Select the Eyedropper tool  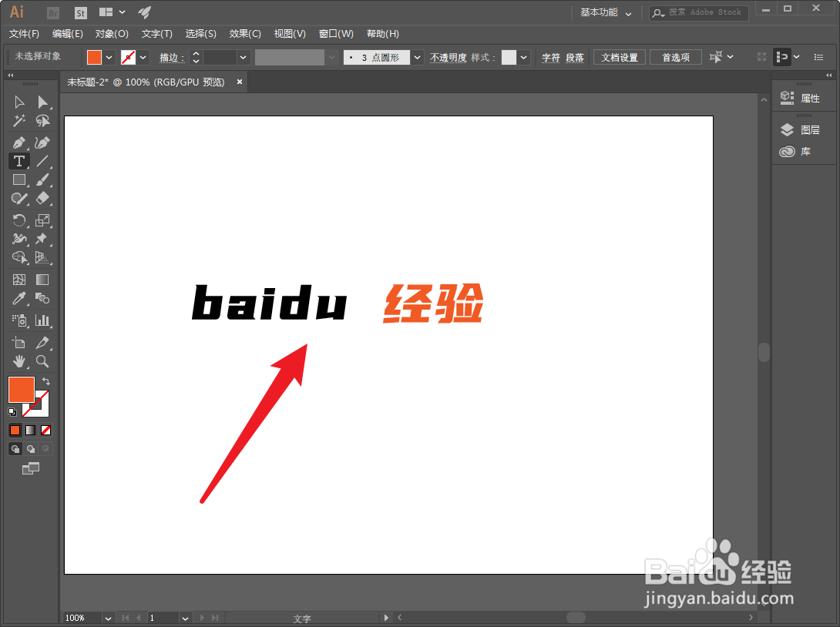pos(19,298)
